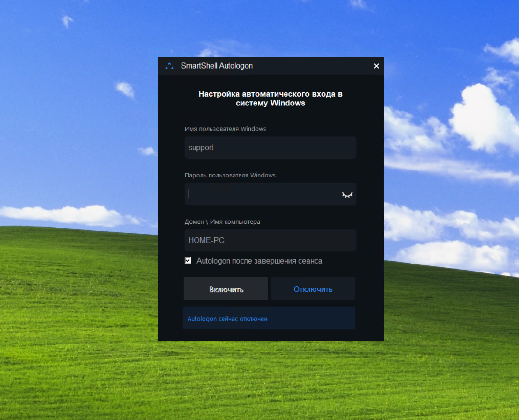Screen dimensions: 519x420
Task: Click the SmartShell logo icon in title bar
Action: [x=169, y=66]
